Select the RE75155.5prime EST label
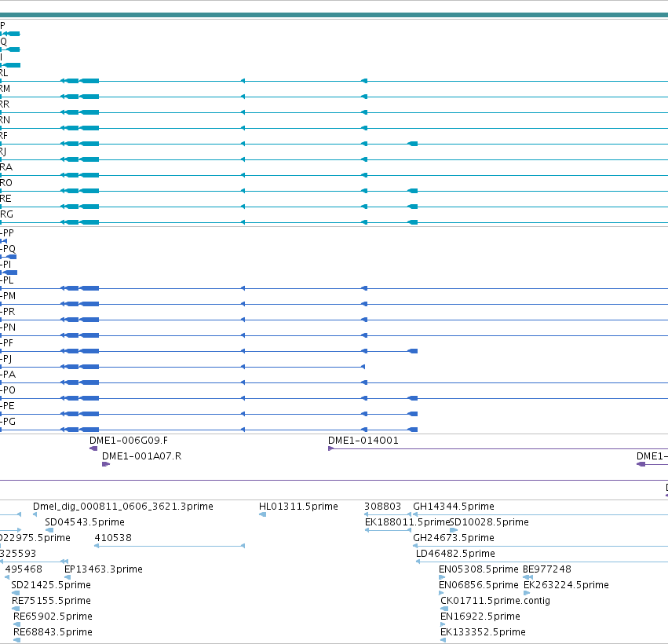 point(51,601)
